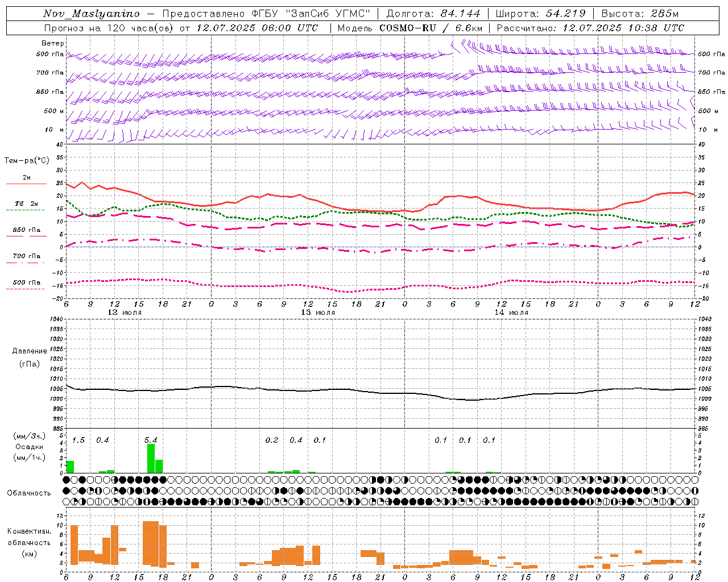
Task: Click the (гПа) unit label under Давление
Action: [x=30, y=364]
